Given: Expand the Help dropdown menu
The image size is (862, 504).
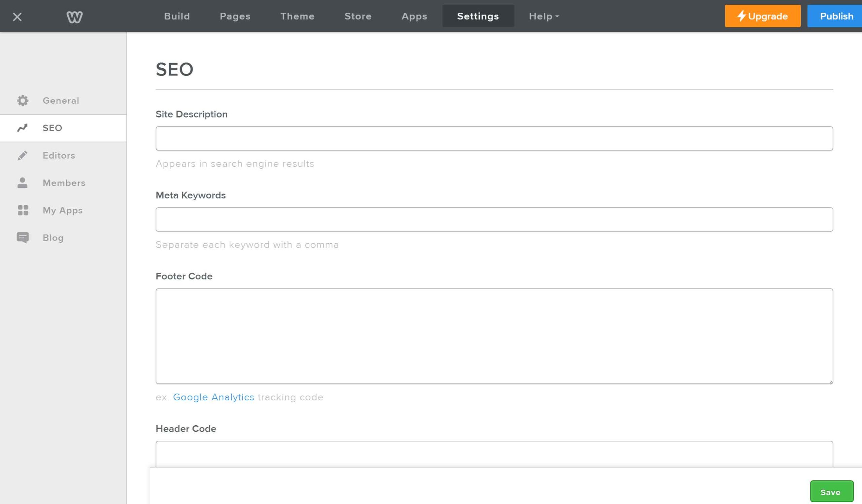Looking at the screenshot, I should coord(544,16).
